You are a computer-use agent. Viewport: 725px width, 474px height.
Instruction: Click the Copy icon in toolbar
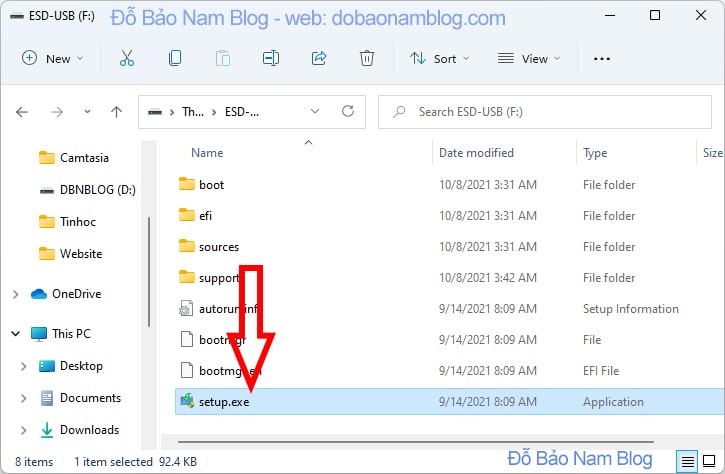pyautogui.click(x=175, y=58)
